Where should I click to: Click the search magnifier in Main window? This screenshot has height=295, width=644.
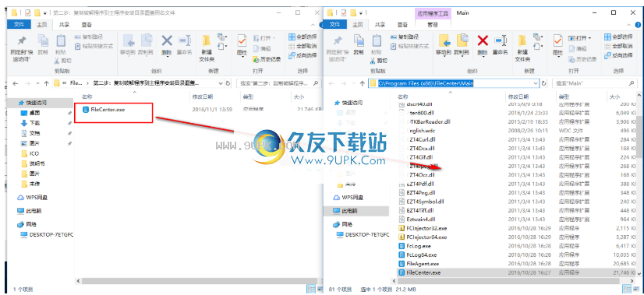(632, 83)
